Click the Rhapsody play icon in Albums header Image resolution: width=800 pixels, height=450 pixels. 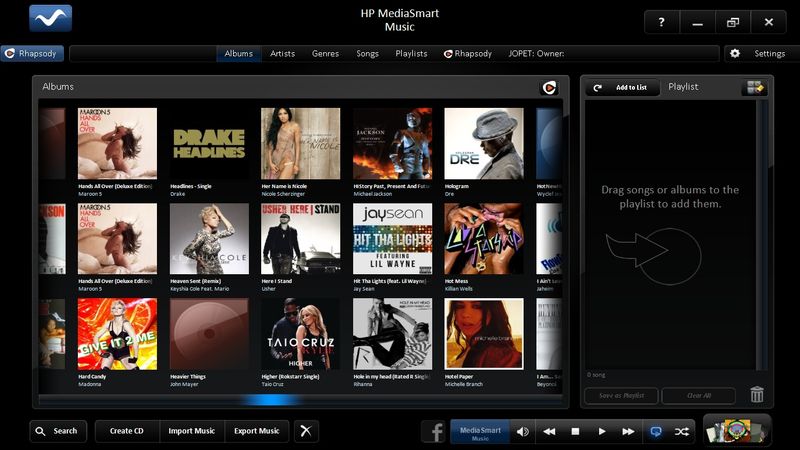(x=549, y=88)
